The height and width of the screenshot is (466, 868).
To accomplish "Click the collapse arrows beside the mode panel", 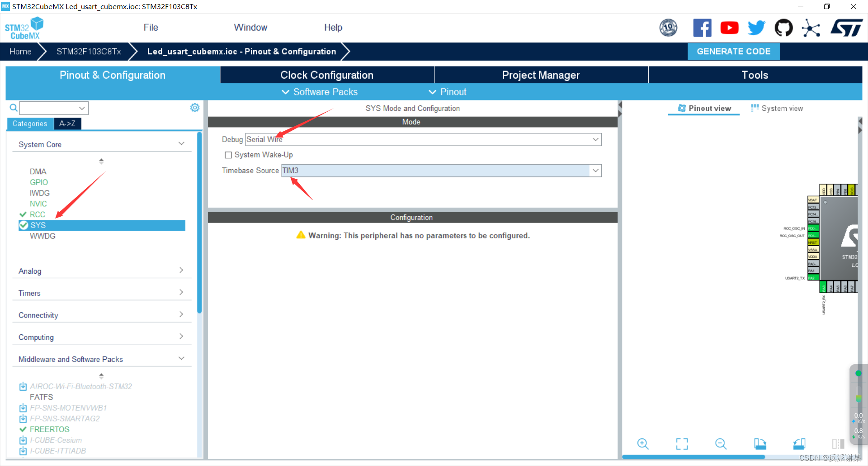I will coord(620,109).
